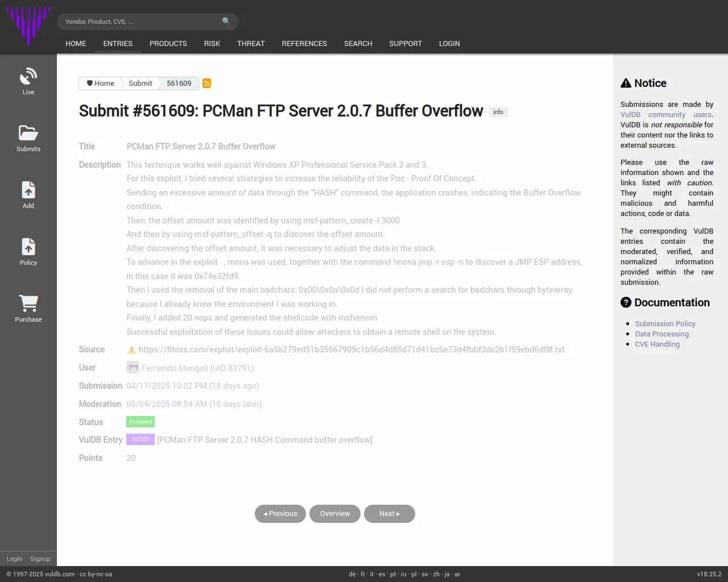Viewport: 728px width, 582px height.
Task: Open the RISK menu
Action: (212, 43)
